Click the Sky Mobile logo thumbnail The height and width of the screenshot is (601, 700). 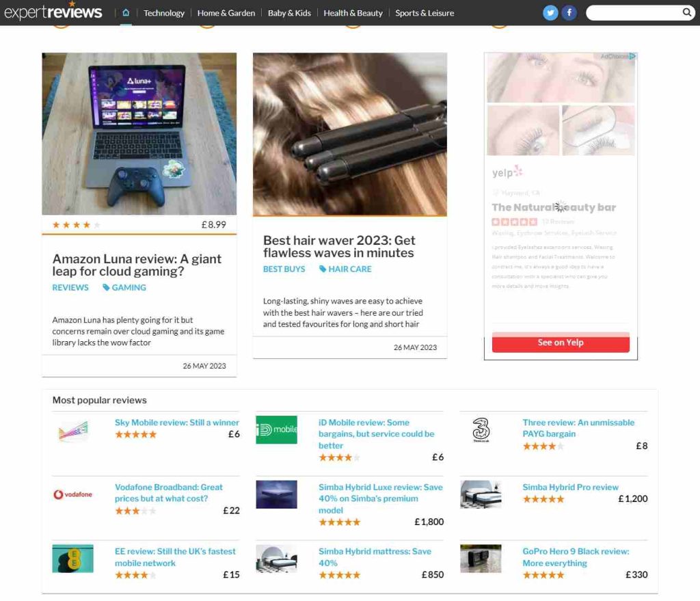tap(72, 431)
